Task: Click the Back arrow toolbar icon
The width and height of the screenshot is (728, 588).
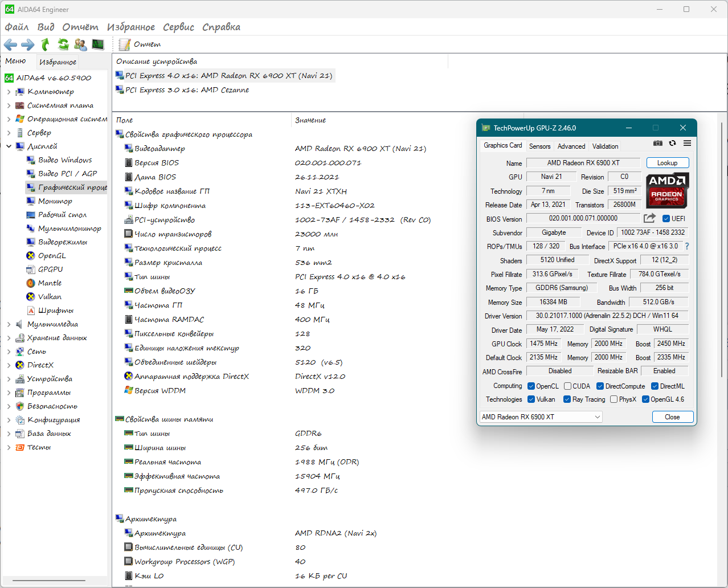Action: coord(10,44)
